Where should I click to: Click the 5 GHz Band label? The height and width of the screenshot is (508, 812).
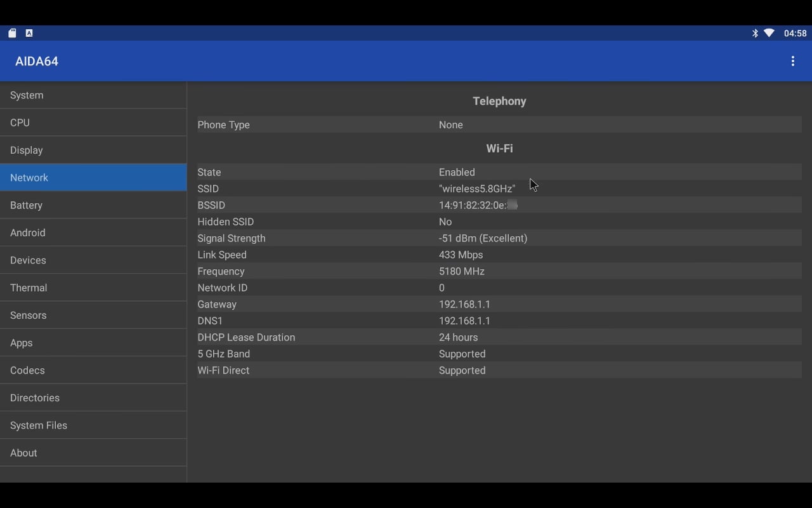point(223,354)
